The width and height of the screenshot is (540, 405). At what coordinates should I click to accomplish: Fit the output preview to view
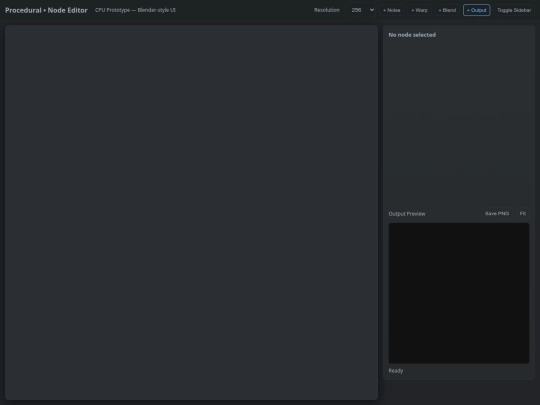coord(522,214)
